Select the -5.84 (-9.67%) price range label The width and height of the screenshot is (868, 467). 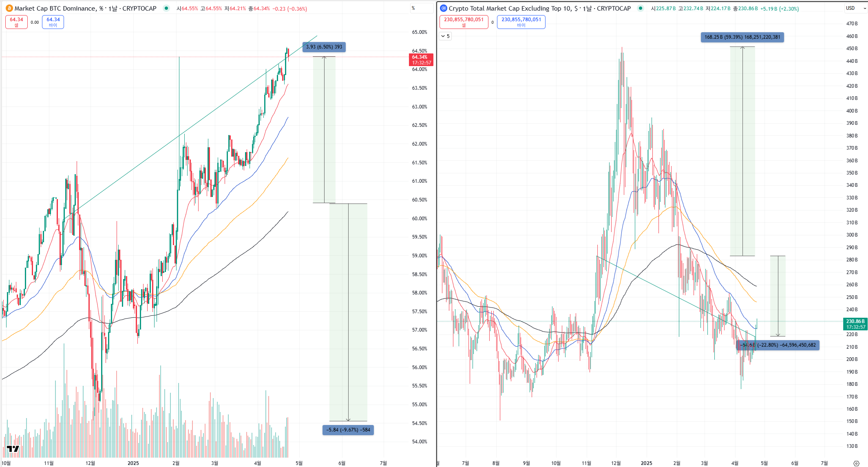pos(348,430)
